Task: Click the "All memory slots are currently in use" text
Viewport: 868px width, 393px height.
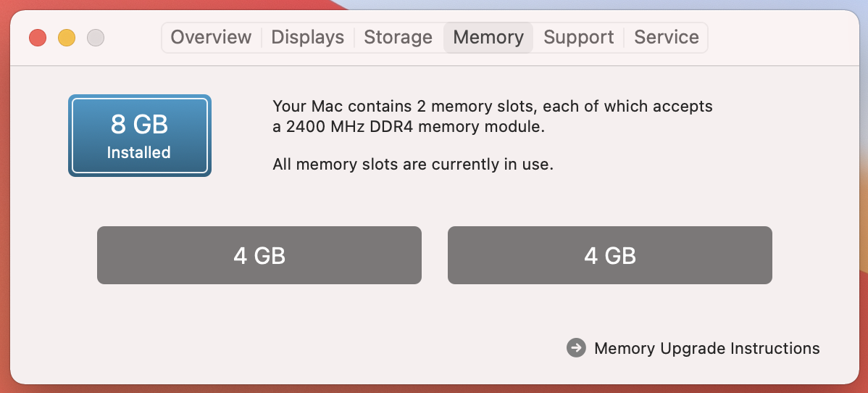Action: click(413, 165)
